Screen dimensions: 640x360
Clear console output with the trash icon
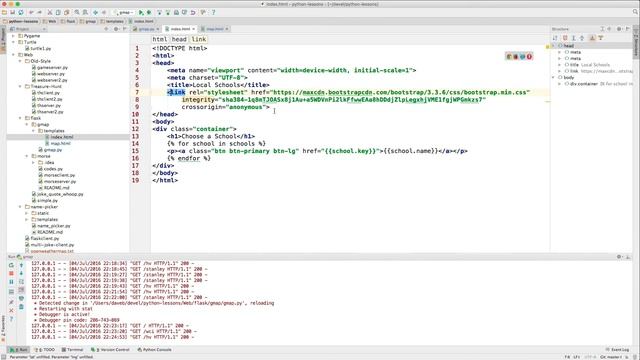21,307
